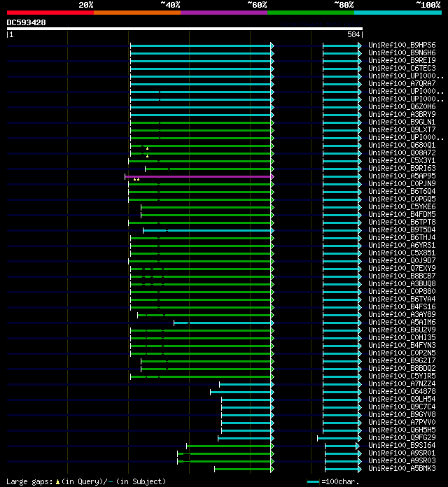Viewport: 448px width, 487px height.
Task: Open hit UniRef100_B9N6H6
Action: [x=402, y=52]
